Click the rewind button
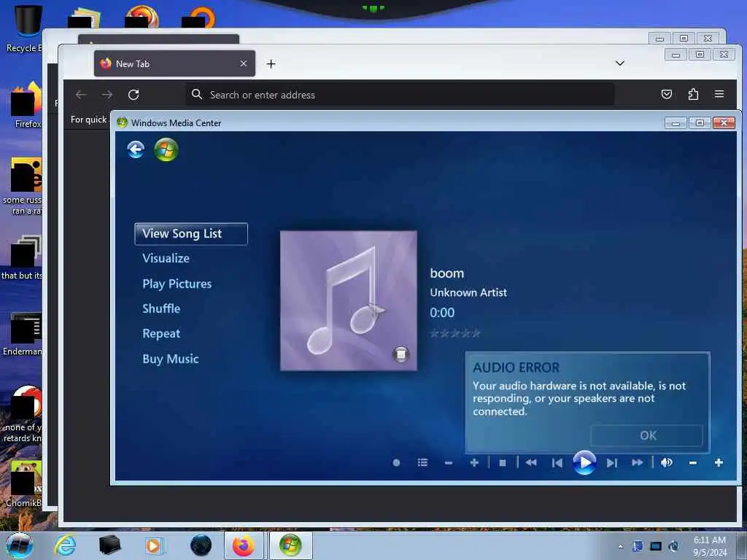This screenshot has width=747, height=560. (x=531, y=462)
